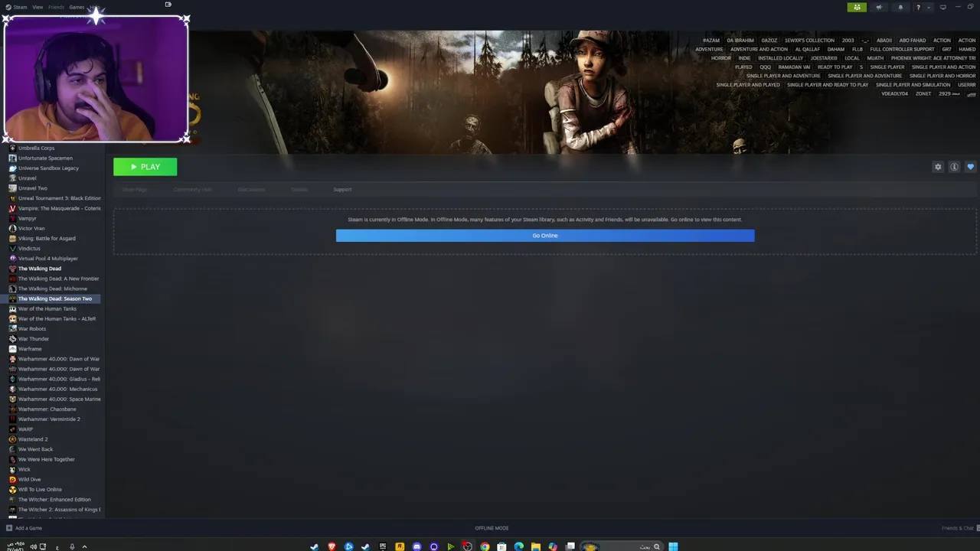This screenshot has height=551, width=980.
Task: Click the Steam help question mark icon
Action: 918,7
